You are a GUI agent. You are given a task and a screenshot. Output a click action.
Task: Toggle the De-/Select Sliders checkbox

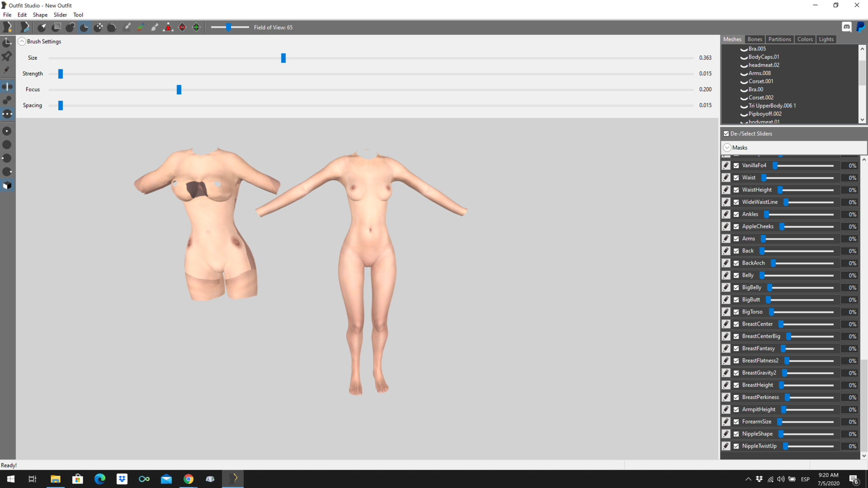pyautogui.click(x=726, y=134)
